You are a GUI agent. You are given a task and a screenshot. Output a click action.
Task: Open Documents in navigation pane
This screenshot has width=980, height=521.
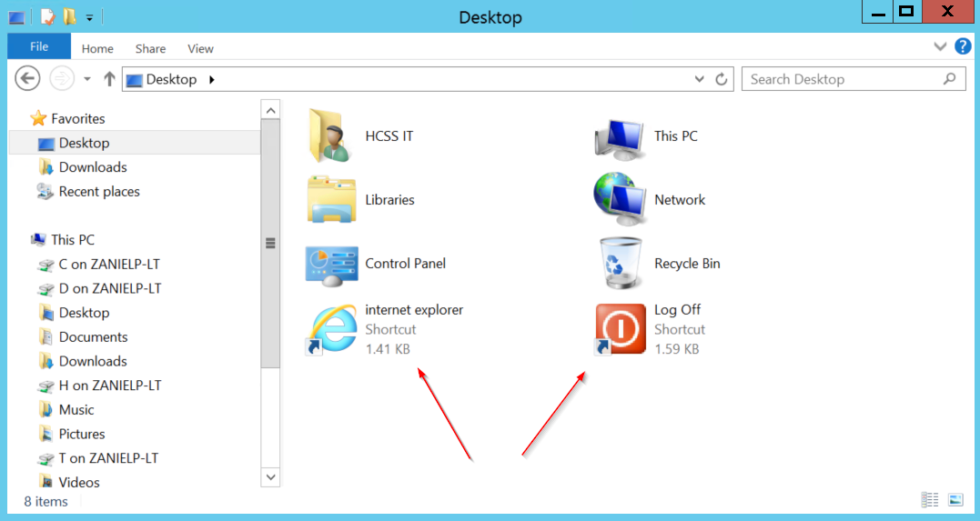click(93, 337)
